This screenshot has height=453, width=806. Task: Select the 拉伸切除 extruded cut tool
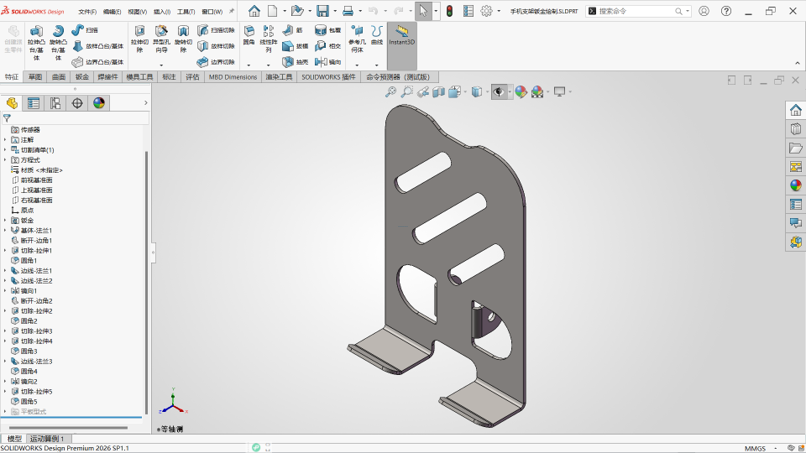pyautogui.click(x=139, y=39)
